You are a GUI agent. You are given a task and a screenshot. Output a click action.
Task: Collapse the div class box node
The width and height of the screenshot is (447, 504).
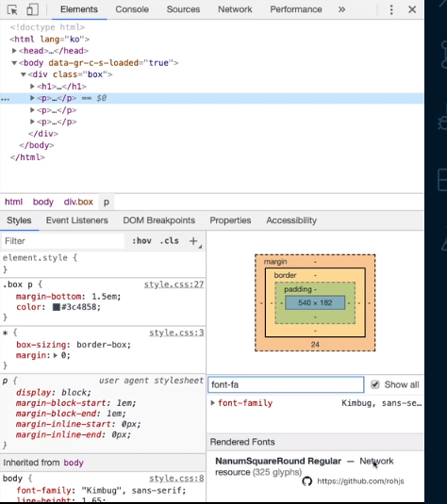[x=24, y=74]
